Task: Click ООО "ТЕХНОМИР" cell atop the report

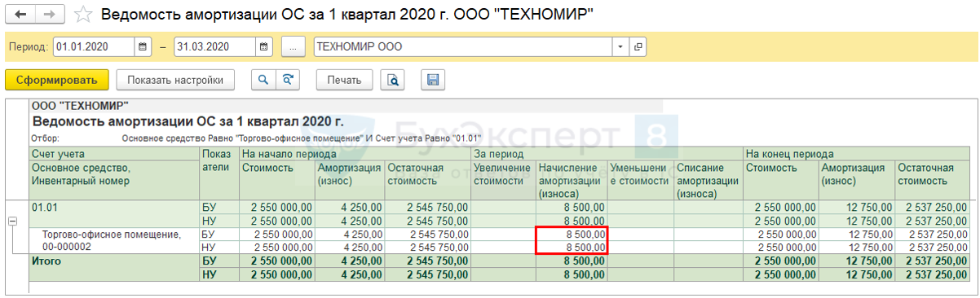Action: pyautogui.click(x=79, y=105)
